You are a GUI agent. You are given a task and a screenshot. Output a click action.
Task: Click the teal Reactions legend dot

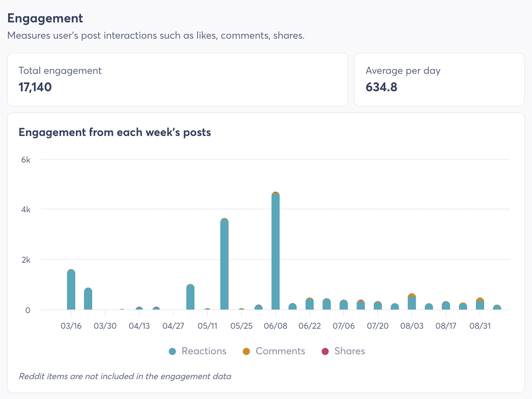click(x=173, y=352)
